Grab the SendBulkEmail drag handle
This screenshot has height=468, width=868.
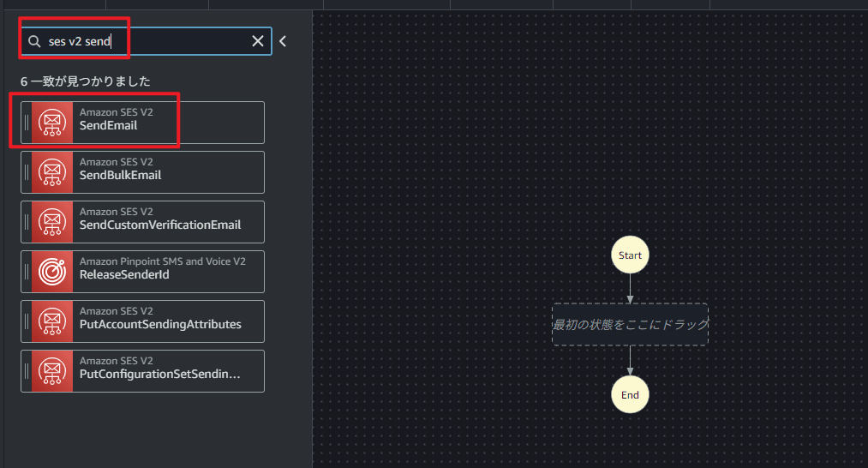coord(26,172)
